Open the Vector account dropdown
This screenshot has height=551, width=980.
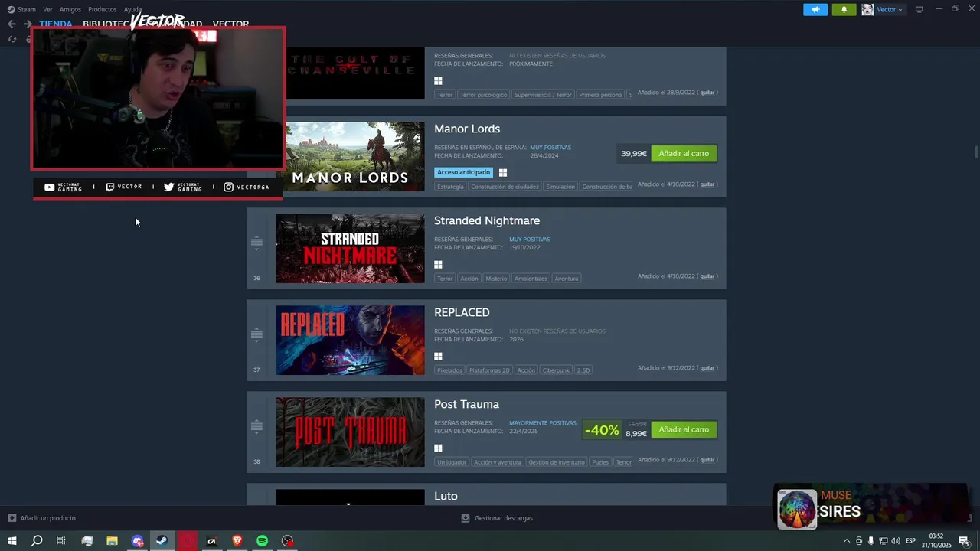[x=890, y=9]
